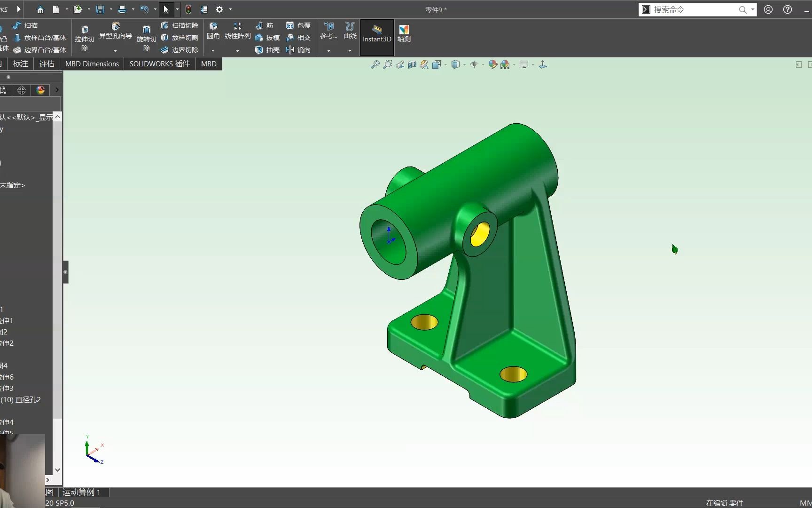Click Previous View icon

tap(399, 65)
